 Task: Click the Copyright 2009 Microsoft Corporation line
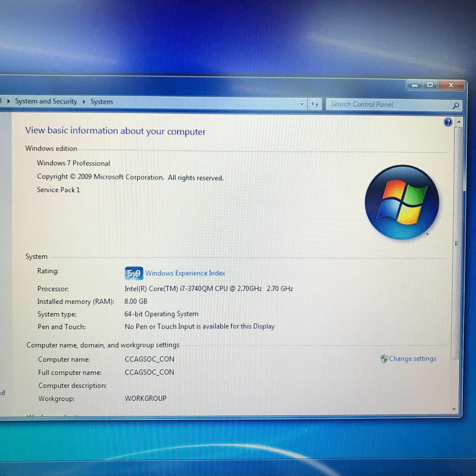(x=130, y=177)
